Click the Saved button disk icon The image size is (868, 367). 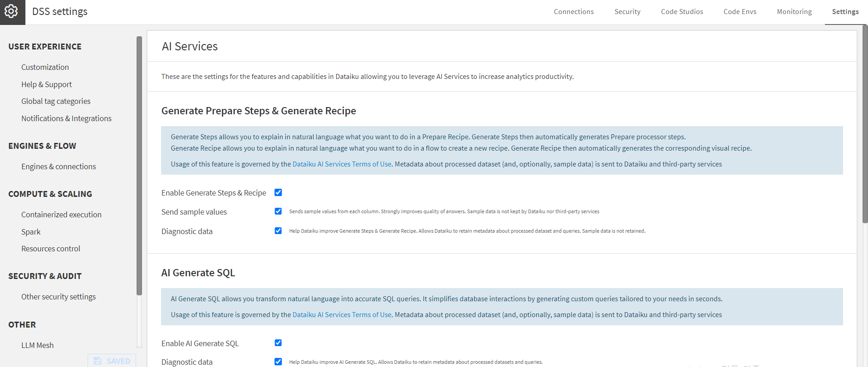coord(98,361)
